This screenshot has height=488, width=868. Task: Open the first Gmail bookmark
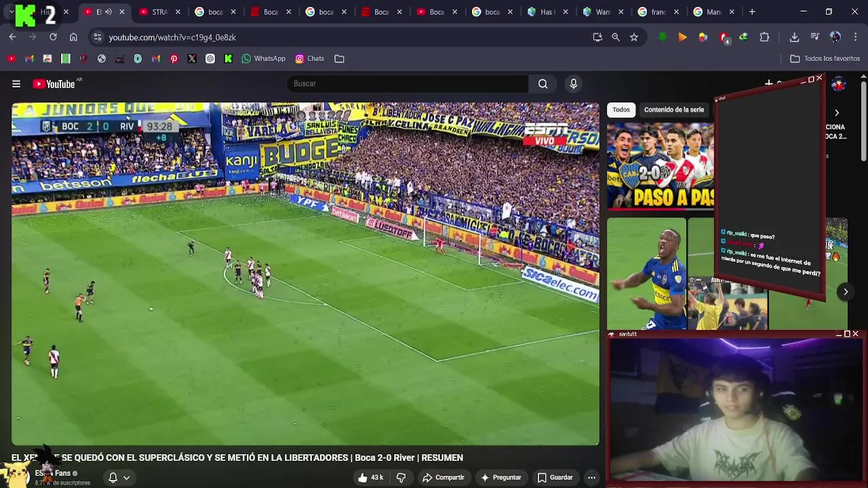(29, 59)
